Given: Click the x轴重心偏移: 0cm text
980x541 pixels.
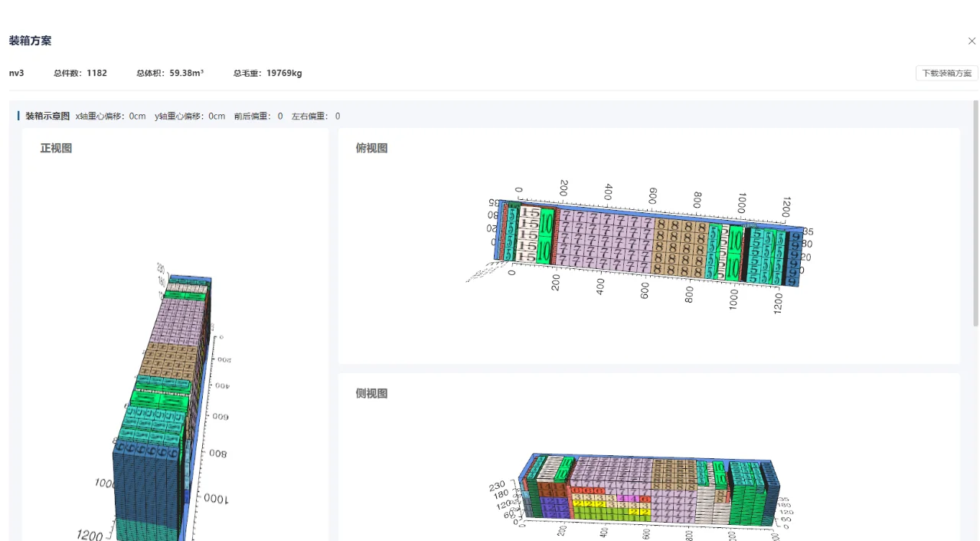Looking at the screenshot, I should pos(111,116).
